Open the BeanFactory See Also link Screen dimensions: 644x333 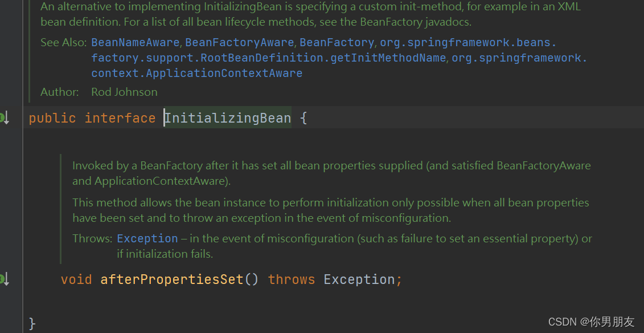coord(337,42)
